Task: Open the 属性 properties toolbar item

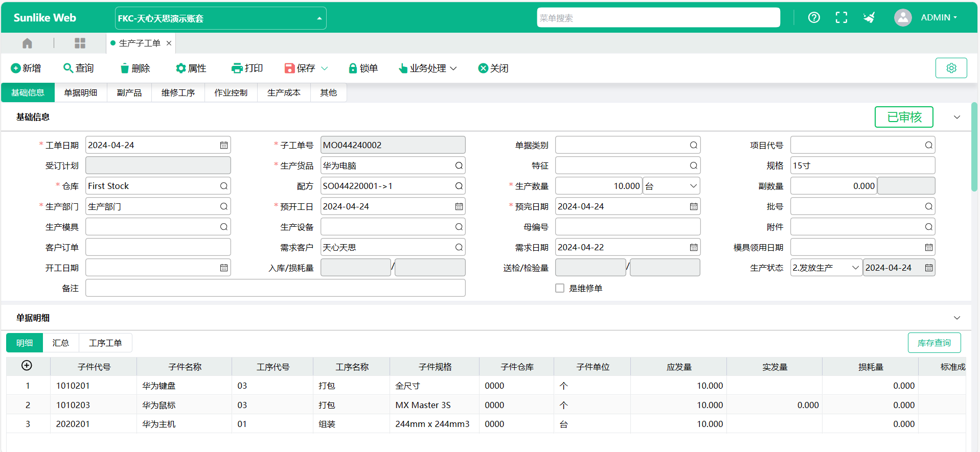Action: tap(191, 68)
